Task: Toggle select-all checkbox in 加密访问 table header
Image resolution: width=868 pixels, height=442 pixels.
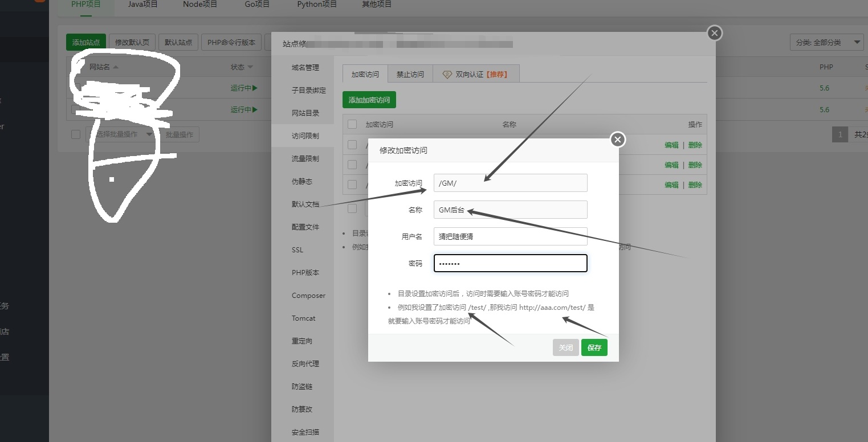Action: coord(352,124)
